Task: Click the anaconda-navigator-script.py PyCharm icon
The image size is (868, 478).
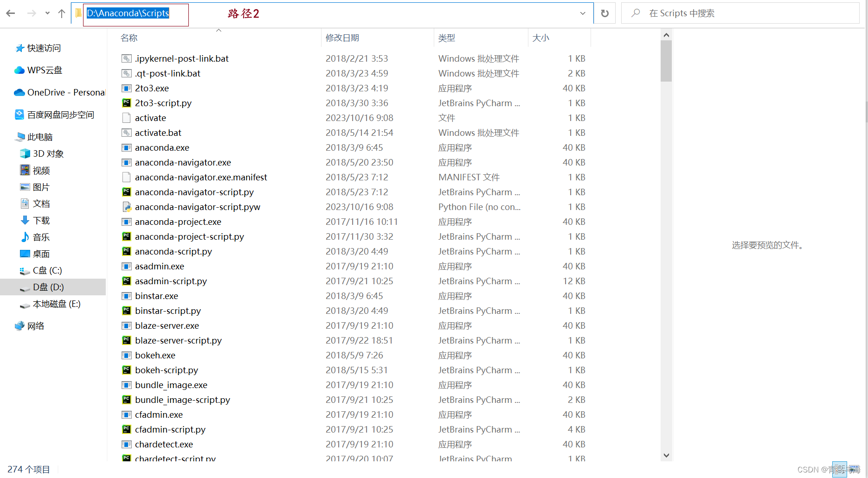Action: coord(127,192)
